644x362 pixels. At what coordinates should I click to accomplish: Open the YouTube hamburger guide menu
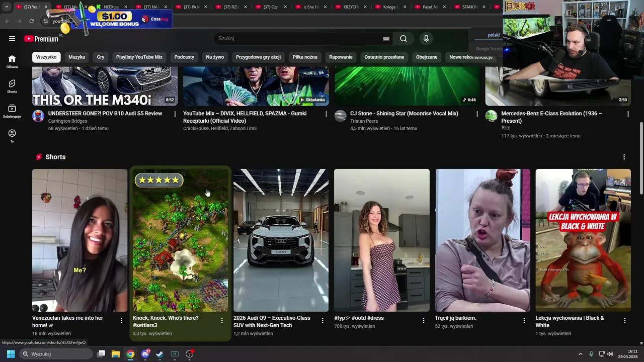click(x=12, y=39)
